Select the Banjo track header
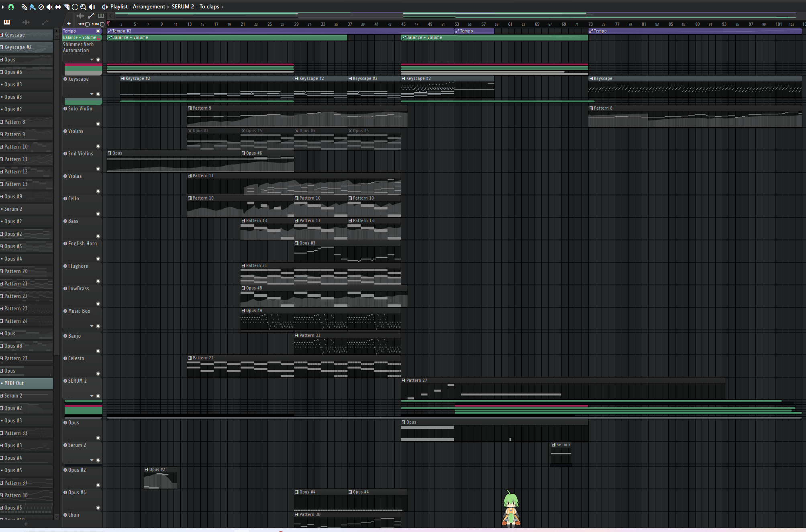 click(82, 343)
